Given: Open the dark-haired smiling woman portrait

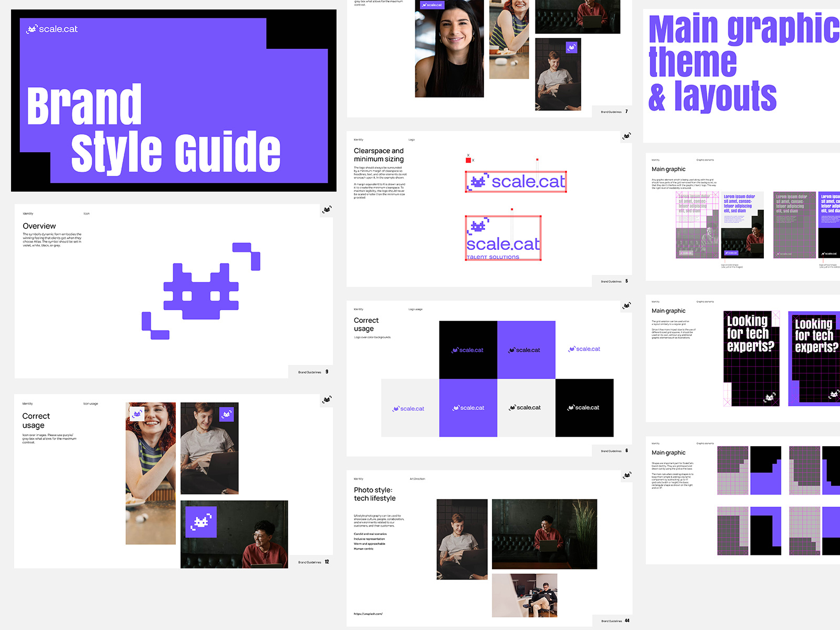Looking at the screenshot, I should [449, 48].
